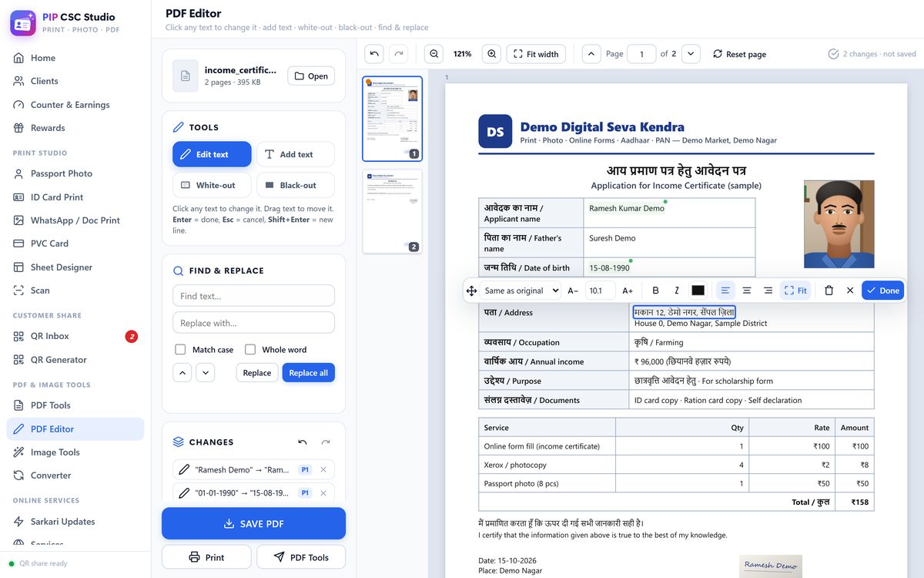Click the Replace all button
The width and height of the screenshot is (924, 578).
(x=309, y=373)
